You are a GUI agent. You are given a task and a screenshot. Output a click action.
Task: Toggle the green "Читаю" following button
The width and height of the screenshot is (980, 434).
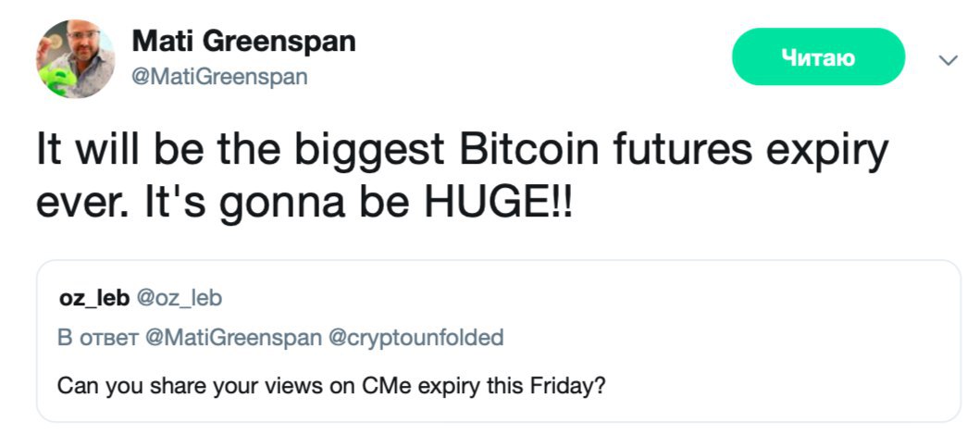click(x=817, y=58)
